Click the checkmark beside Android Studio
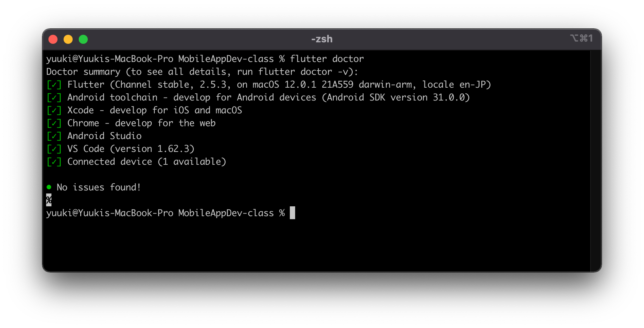 [x=54, y=136]
